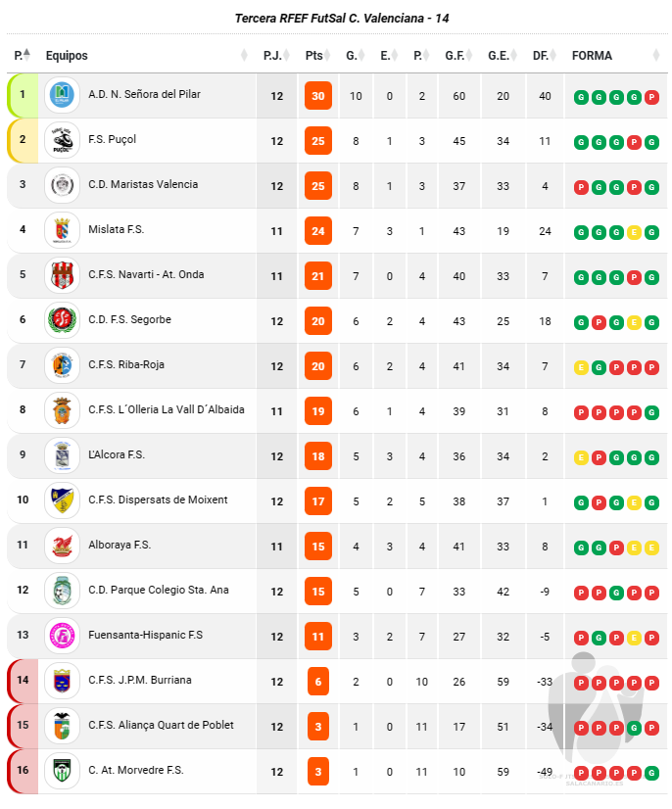Click the C.F.S. Riba-Roja team emblem

coord(62,365)
